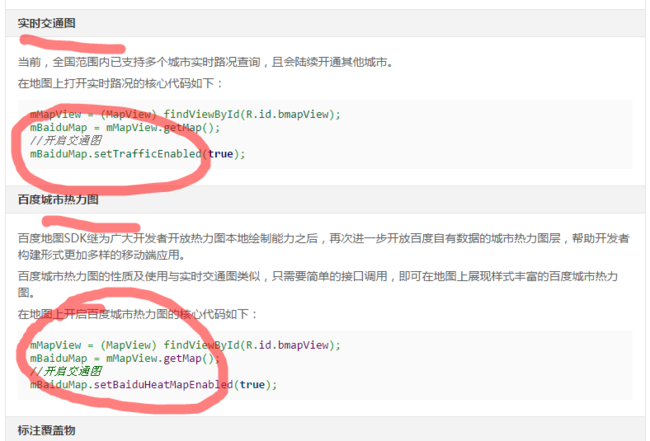
Task: Select the paragraph starting with 百度地图SDK继为广大开发者
Action: tap(324, 246)
